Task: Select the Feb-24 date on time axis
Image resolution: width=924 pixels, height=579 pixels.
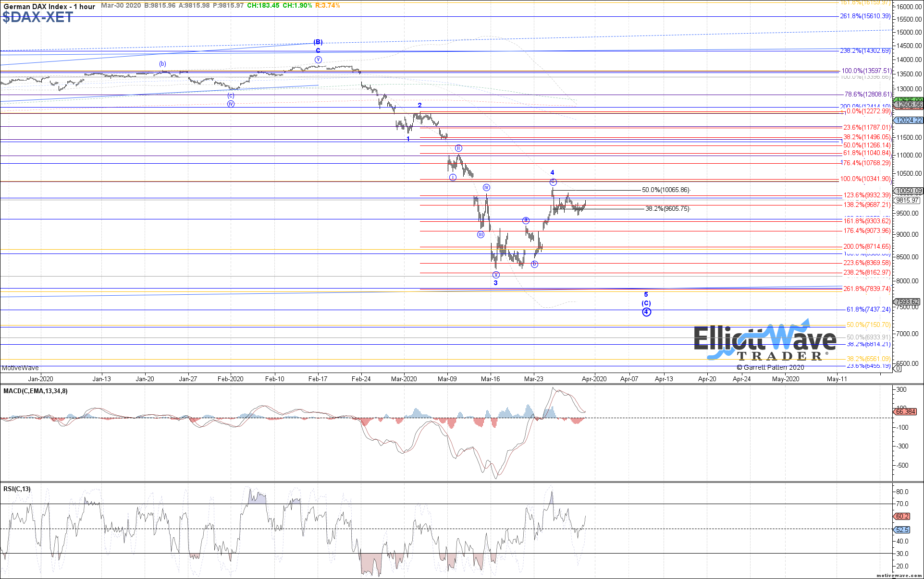Action: point(361,379)
